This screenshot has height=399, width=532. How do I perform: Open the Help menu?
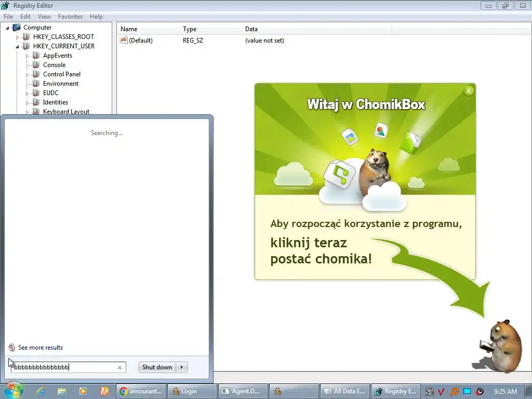coord(96,16)
